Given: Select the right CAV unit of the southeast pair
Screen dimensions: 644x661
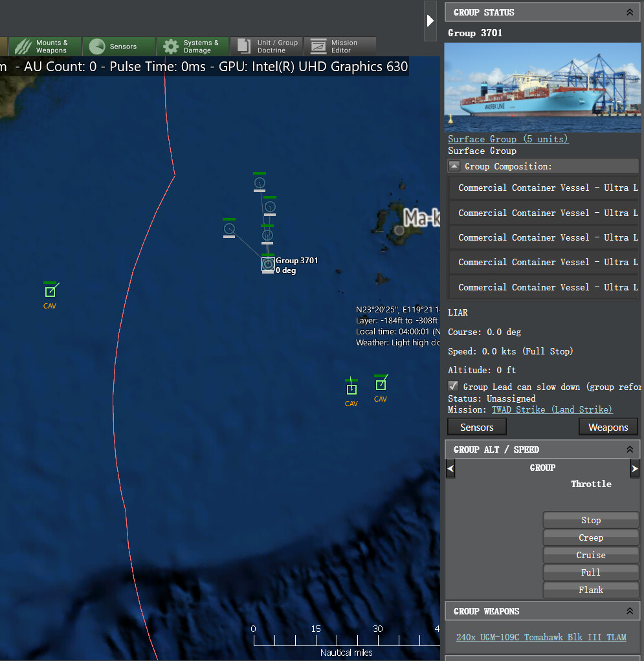Looking at the screenshot, I should [381, 384].
